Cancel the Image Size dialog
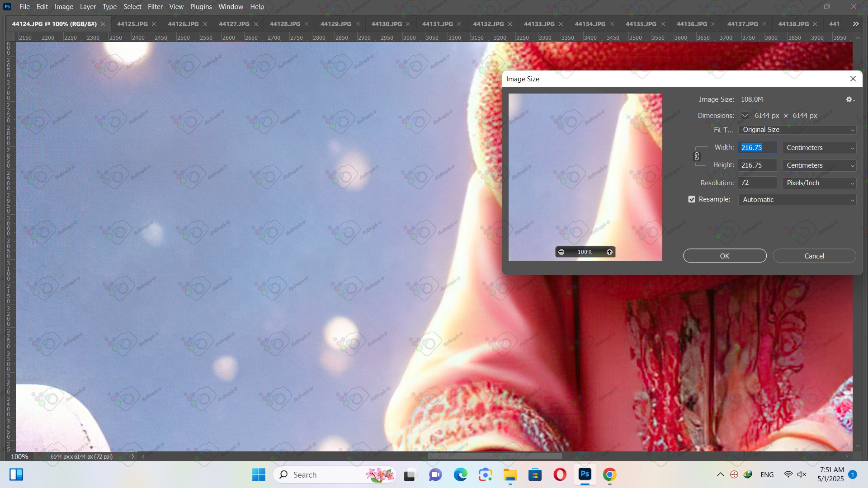Image resolution: width=868 pixels, height=488 pixels. tap(814, 256)
